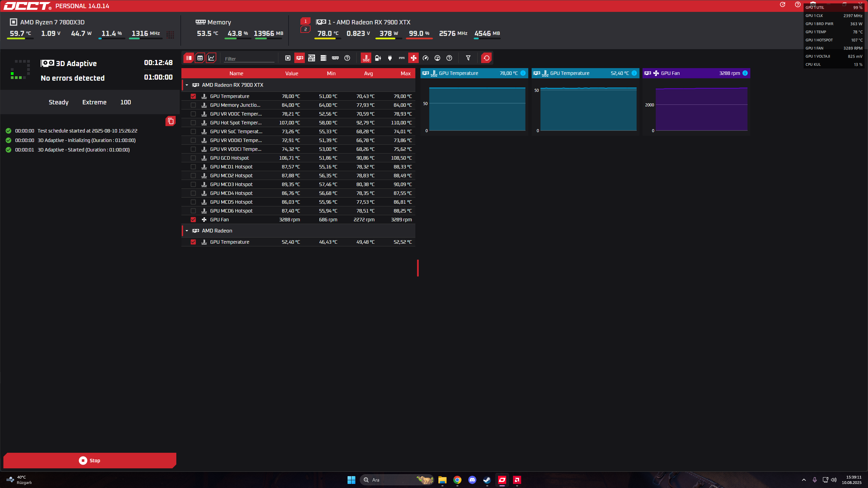Check the GPU VR SoC Temperature checkbox
This screenshot has width=868, height=488.
(193, 131)
